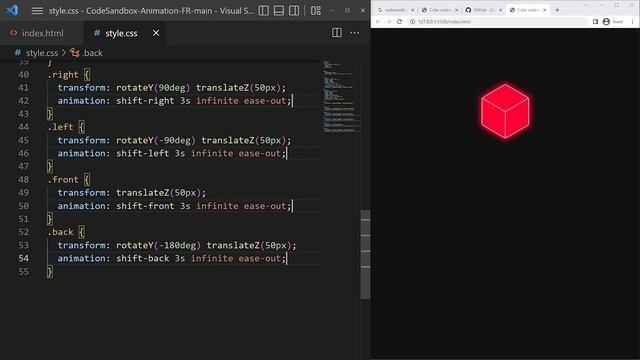
Task: Click shift-right on line 42
Action: point(145,101)
